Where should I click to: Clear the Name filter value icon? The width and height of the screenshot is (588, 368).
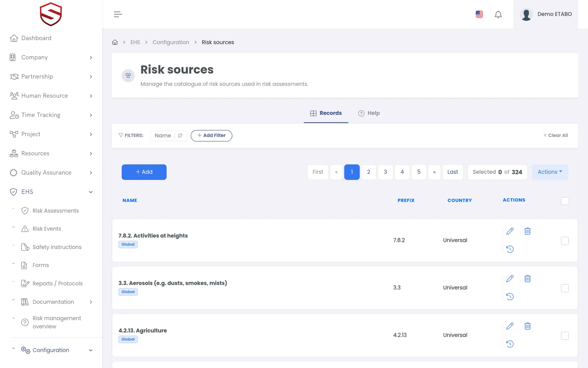tap(180, 135)
